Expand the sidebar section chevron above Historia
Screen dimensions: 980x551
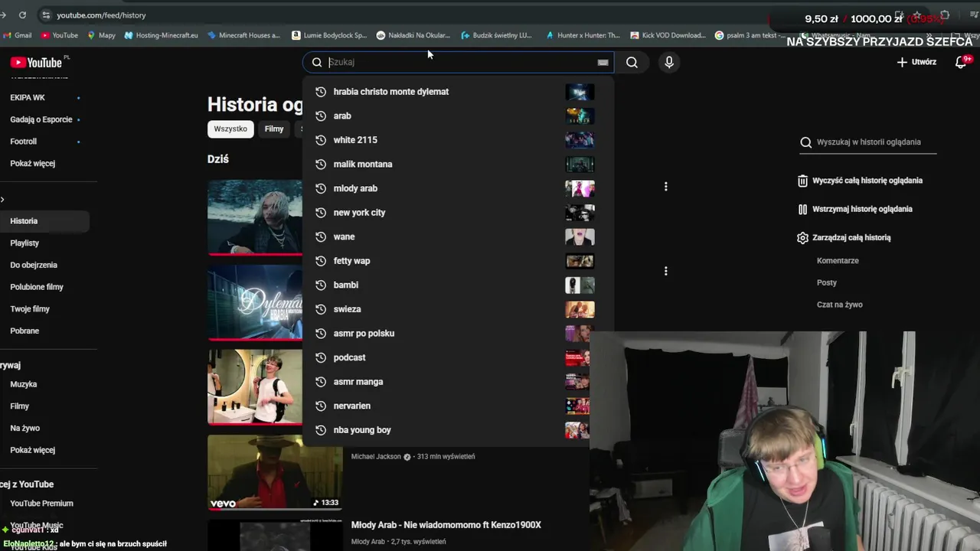[3, 200]
